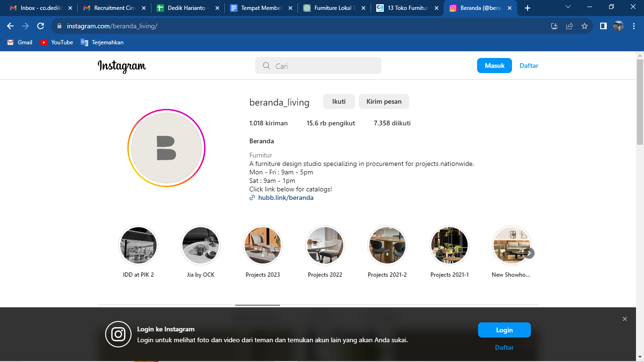
Task: Open Projects 2021-1 highlight
Action: 449,246
